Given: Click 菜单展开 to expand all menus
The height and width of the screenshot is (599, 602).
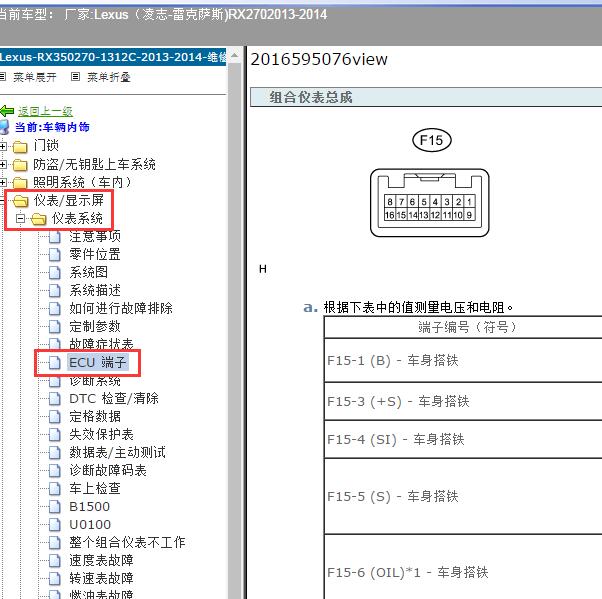Looking at the screenshot, I should click(35, 77).
